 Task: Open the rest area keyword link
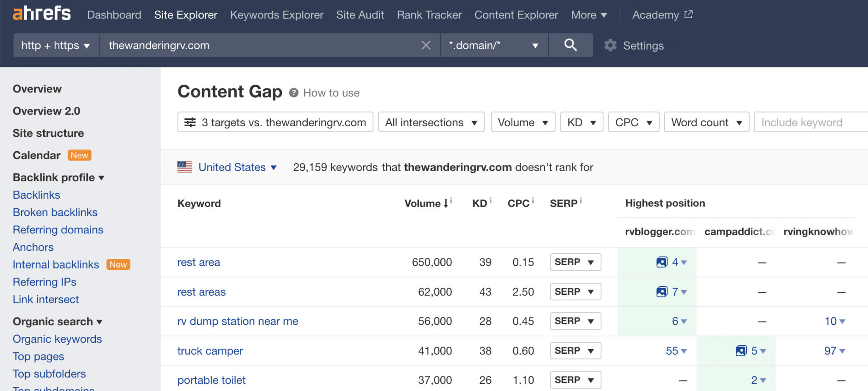[x=198, y=262]
